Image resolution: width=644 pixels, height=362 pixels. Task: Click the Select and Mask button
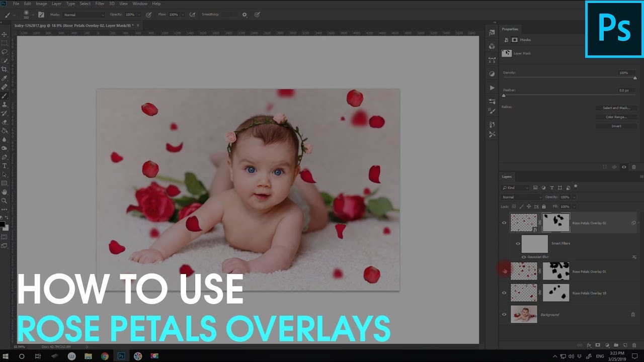tap(616, 108)
